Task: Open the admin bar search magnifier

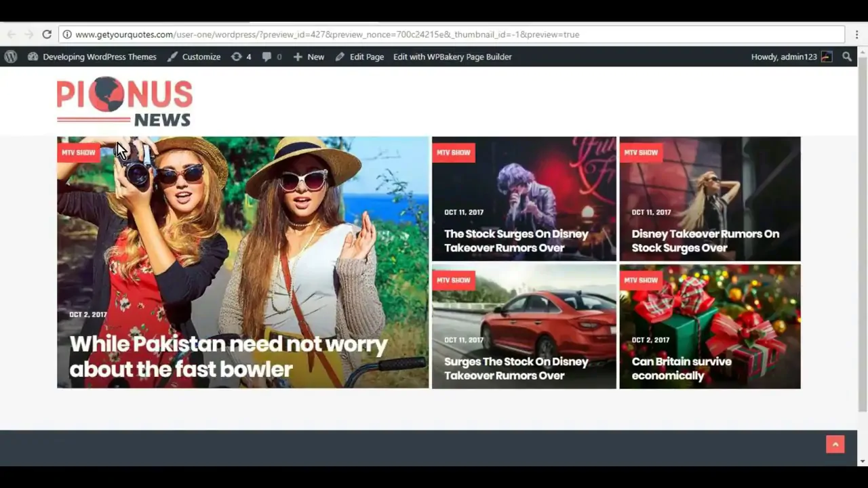Action: point(847,57)
